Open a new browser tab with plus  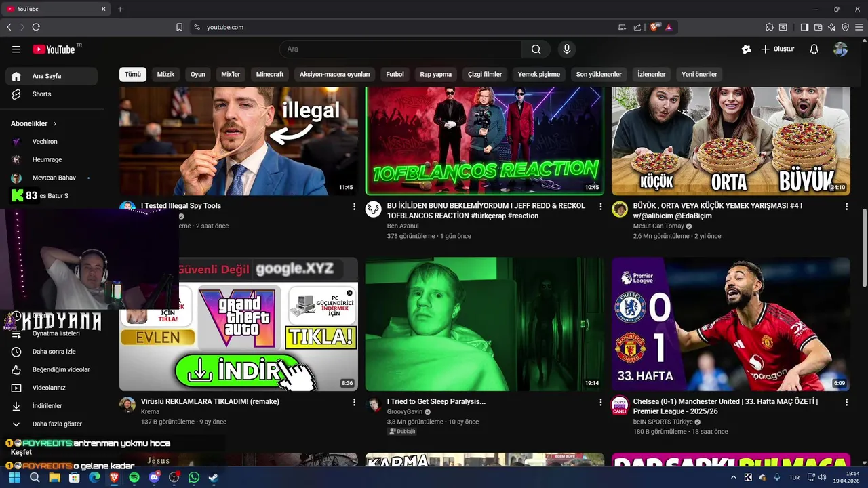pos(120,9)
